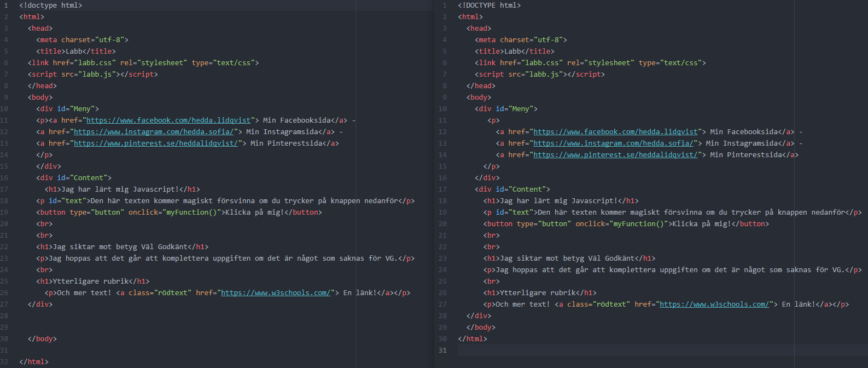Click "Min Pinterestsida" text in left pane
Viewport: 868px width, 368px height.
[x=287, y=143]
